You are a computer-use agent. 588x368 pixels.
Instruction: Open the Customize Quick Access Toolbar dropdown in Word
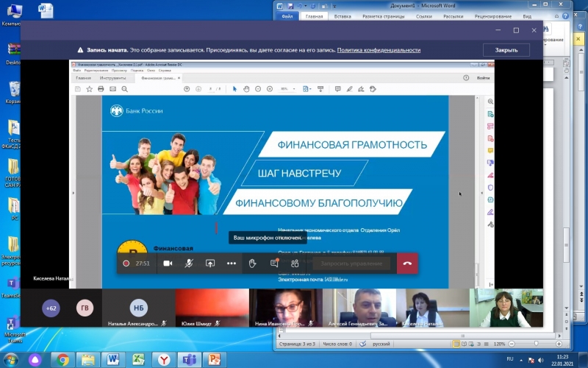click(x=334, y=6)
